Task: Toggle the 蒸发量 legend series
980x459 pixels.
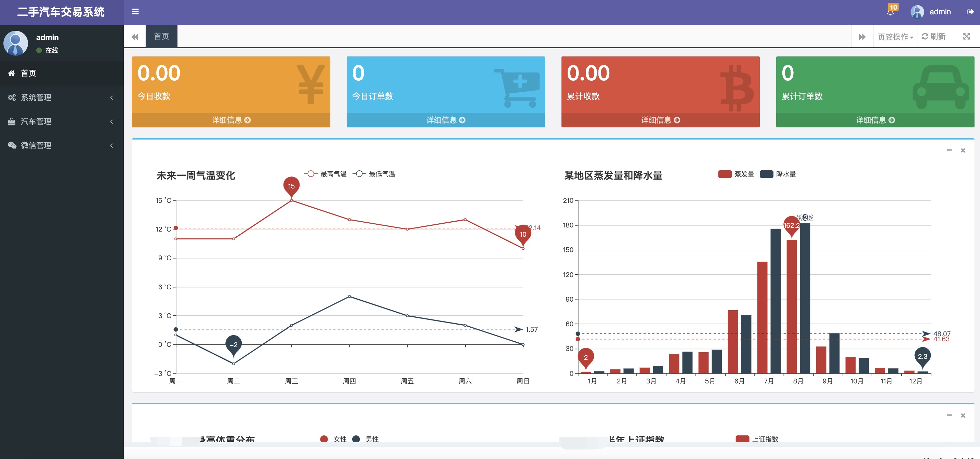Action: point(736,174)
